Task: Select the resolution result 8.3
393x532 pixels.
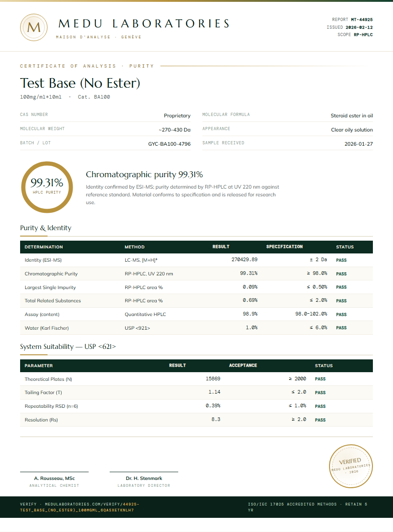Action: click(x=216, y=419)
